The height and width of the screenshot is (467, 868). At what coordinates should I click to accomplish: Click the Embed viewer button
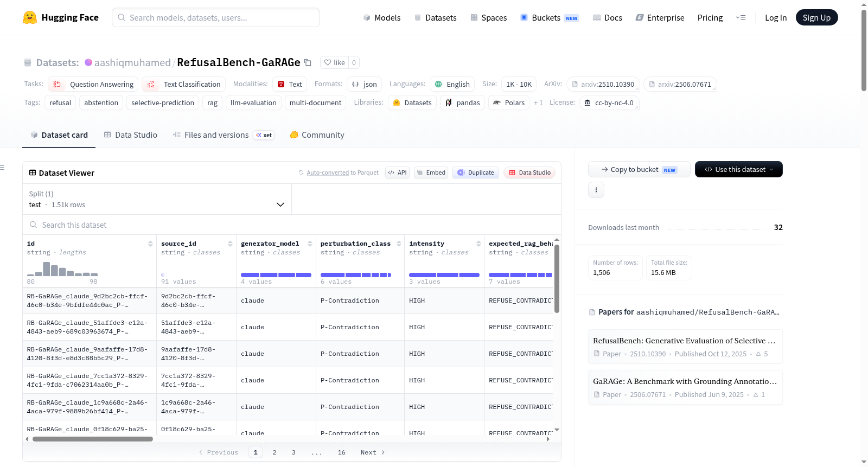(x=431, y=172)
